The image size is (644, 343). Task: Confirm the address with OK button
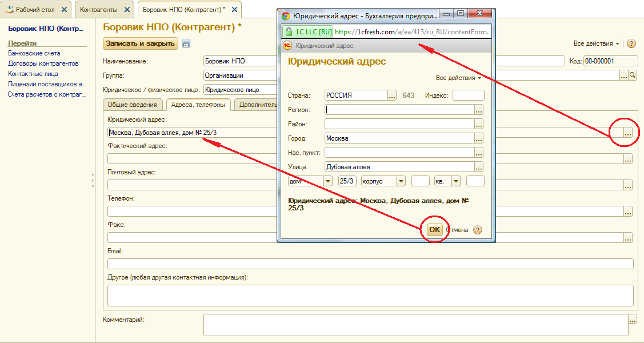435,230
